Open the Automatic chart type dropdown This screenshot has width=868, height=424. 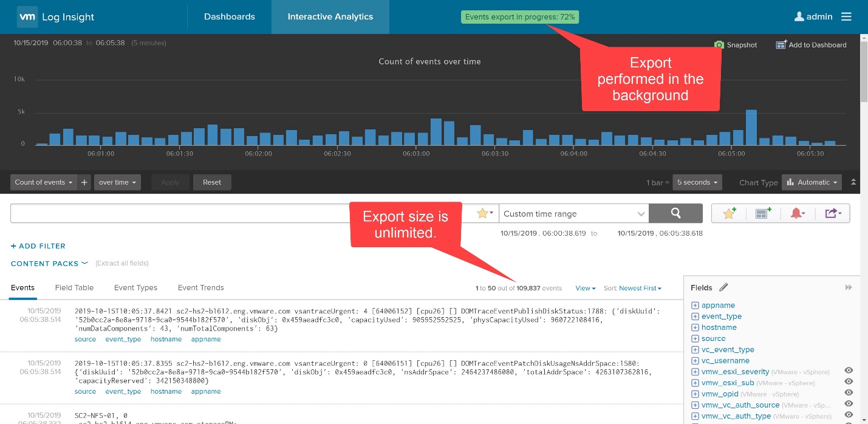click(x=812, y=182)
